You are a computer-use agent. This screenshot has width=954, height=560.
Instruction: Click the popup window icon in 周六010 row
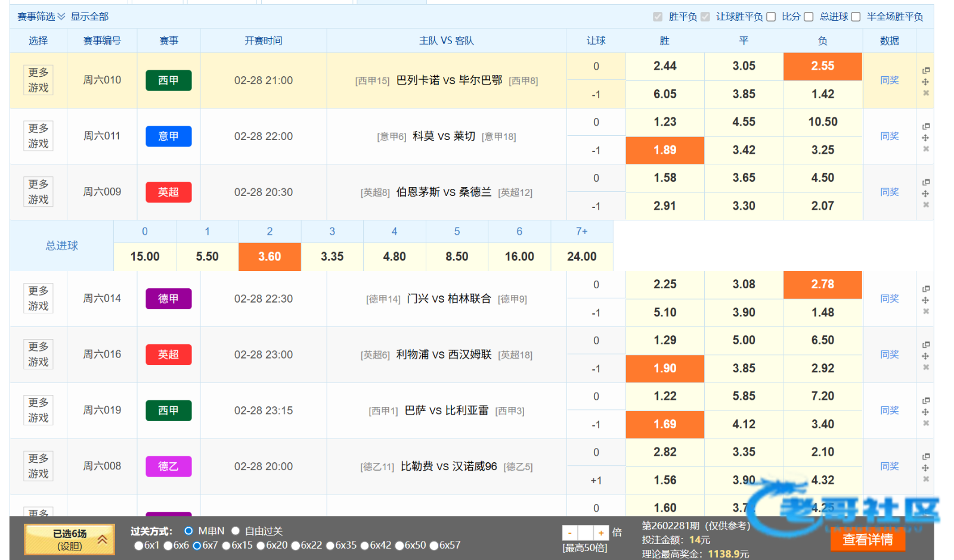click(x=926, y=70)
